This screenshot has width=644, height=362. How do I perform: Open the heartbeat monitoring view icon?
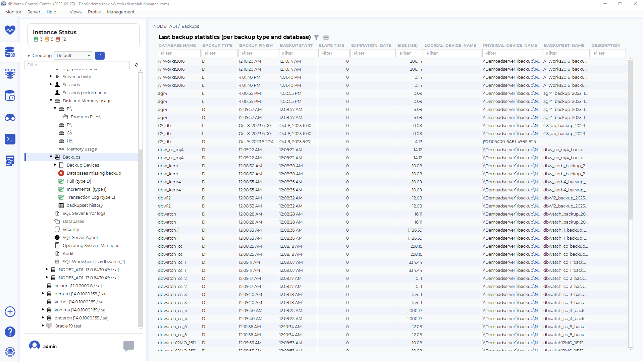[x=10, y=30]
